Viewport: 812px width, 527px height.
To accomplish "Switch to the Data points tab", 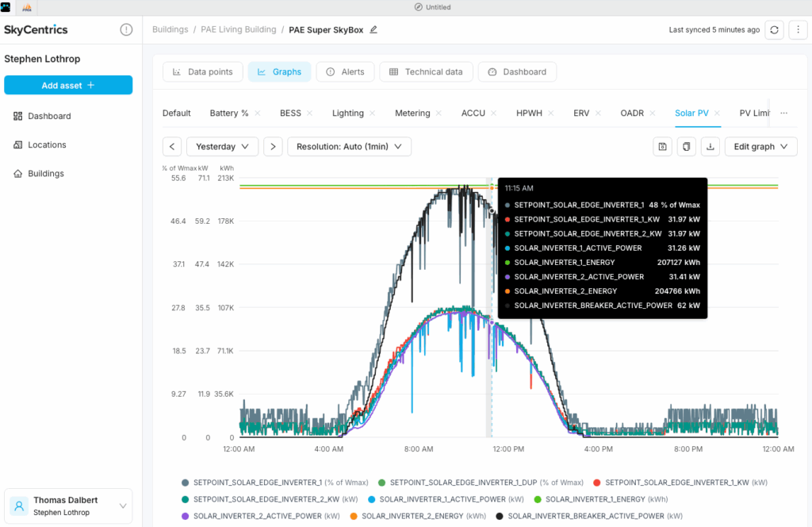I will pyautogui.click(x=202, y=71).
